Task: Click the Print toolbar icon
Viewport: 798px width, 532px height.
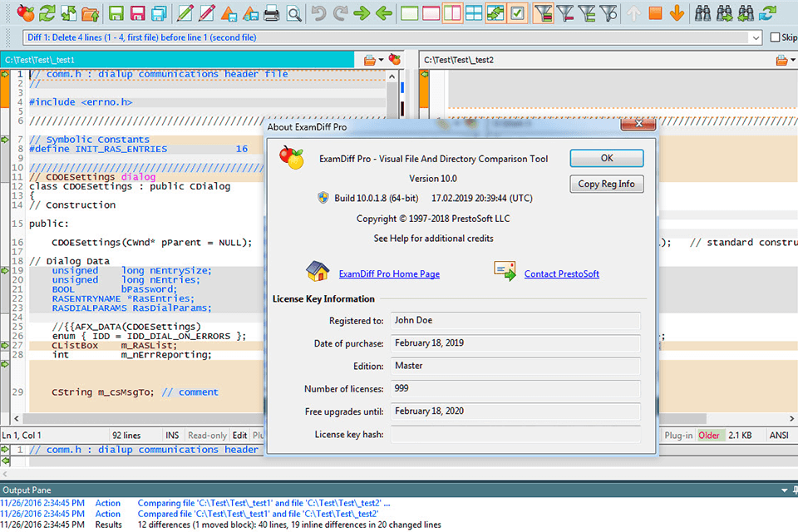Action: (272, 13)
